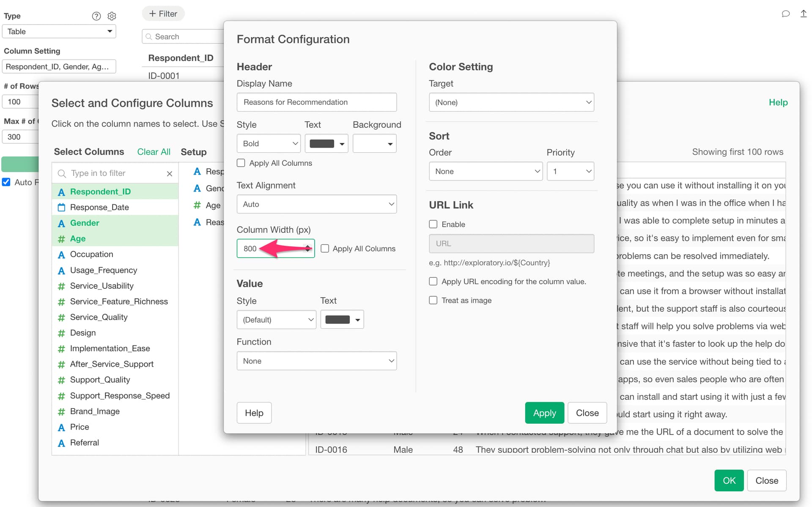Click the help question mark icon
The height and width of the screenshot is (507, 812).
click(x=96, y=16)
